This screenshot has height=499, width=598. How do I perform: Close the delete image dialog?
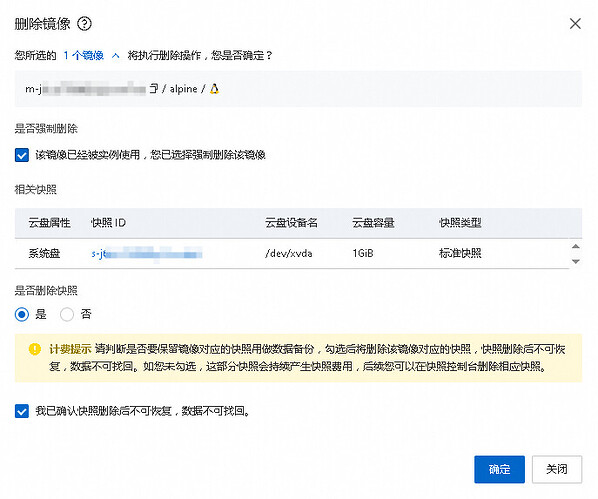(x=575, y=24)
